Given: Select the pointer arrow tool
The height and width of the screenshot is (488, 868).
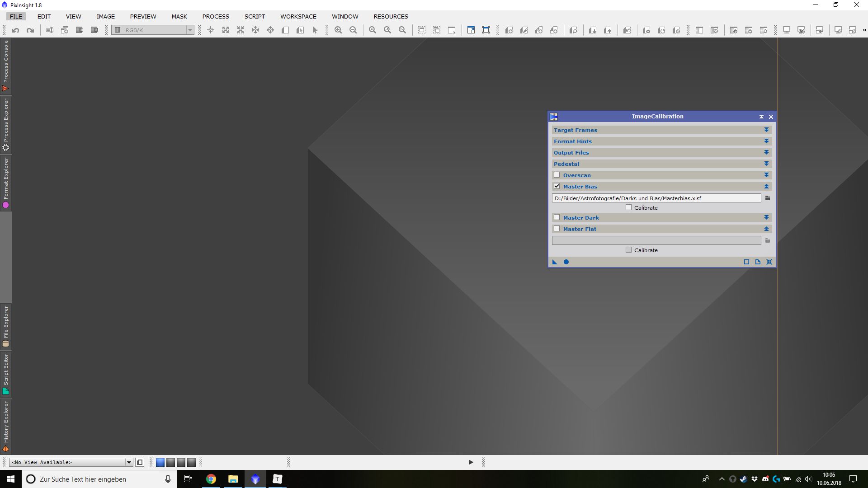Looking at the screenshot, I should [x=315, y=30].
